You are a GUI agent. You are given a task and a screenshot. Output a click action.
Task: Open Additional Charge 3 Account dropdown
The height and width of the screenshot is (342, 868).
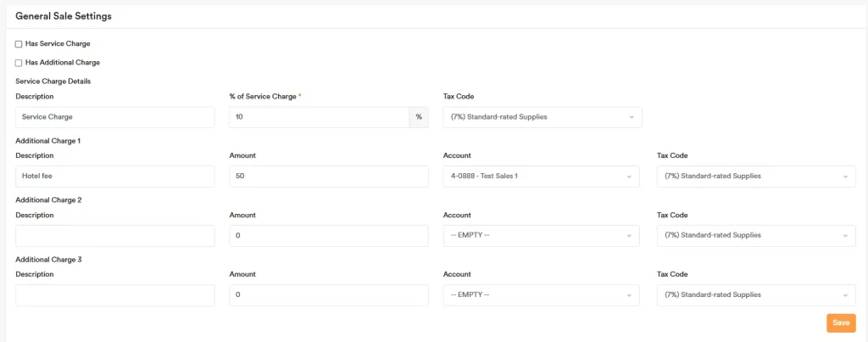541,295
